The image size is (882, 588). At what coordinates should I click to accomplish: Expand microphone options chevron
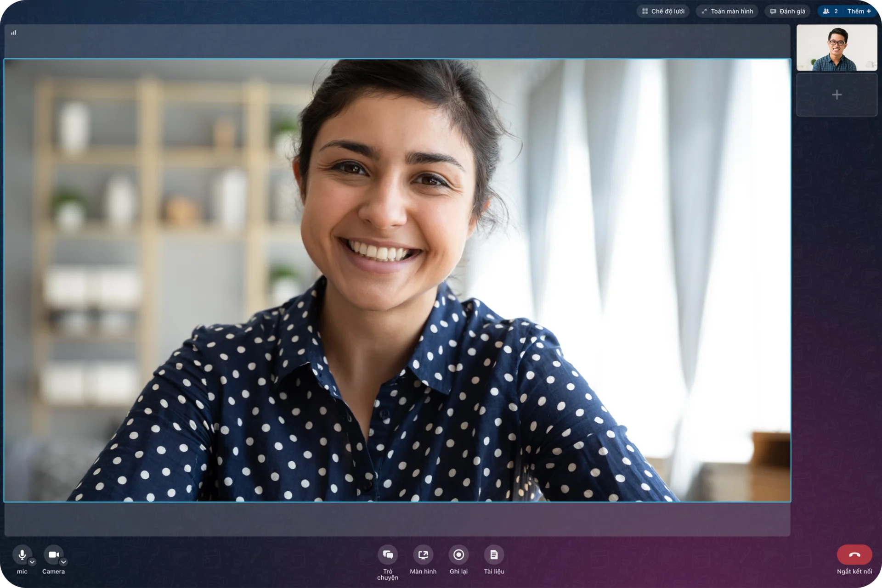(x=32, y=562)
